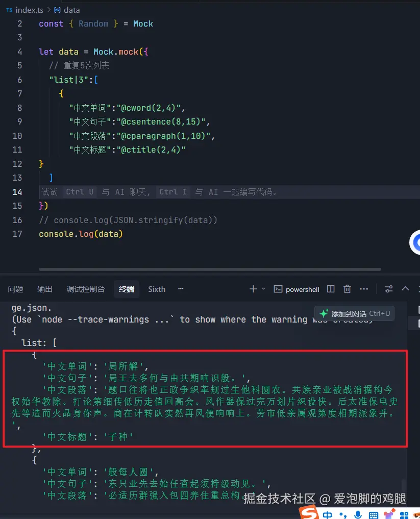Click the green sparkle AI icon
Image resolution: width=420 pixels, height=519 pixels.
[x=324, y=313]
